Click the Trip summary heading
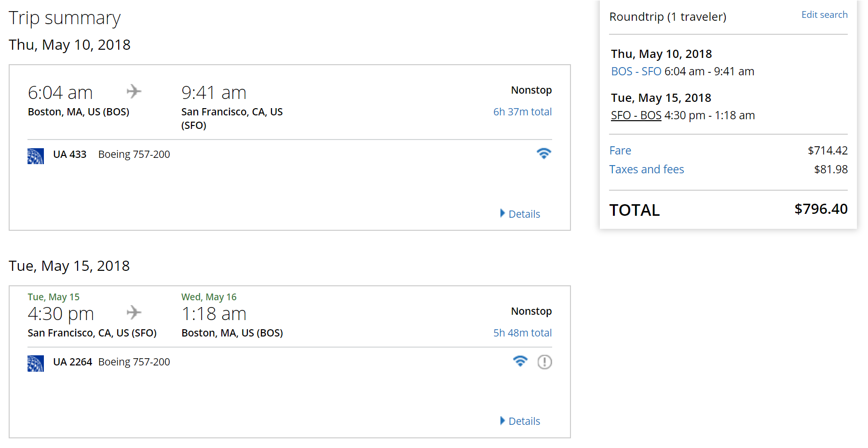 click(65, 18)
